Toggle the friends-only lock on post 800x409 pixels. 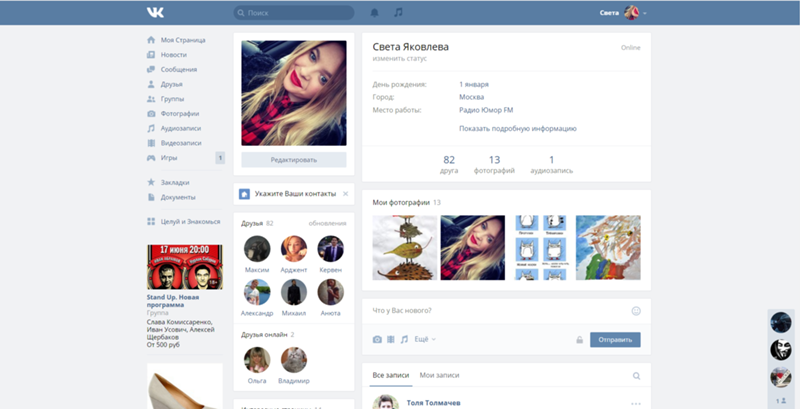tap(579, 340)
